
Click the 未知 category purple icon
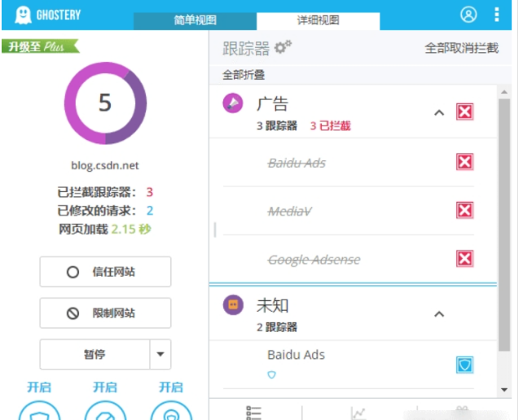(233, 304)
